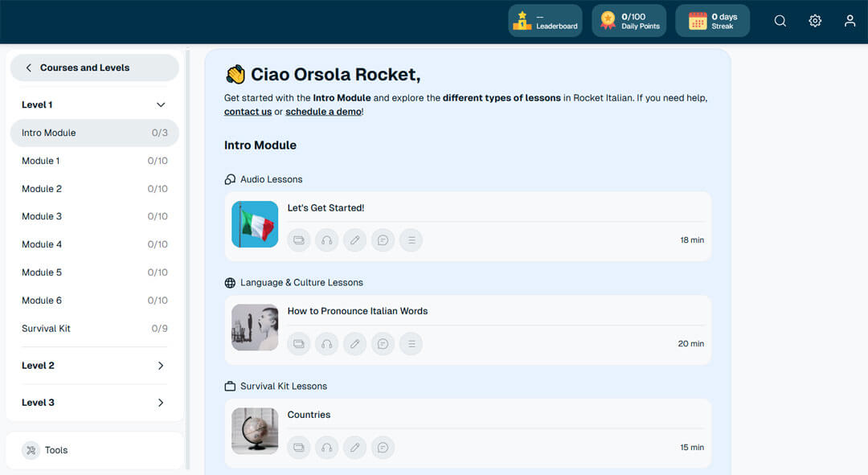This screenshot has width=868, height=475.
Task: Open the days Streak calendar widget
Action: [712, 21]
